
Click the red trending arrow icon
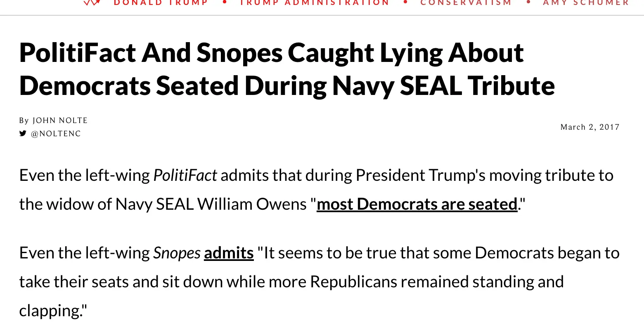click(92, 2)
